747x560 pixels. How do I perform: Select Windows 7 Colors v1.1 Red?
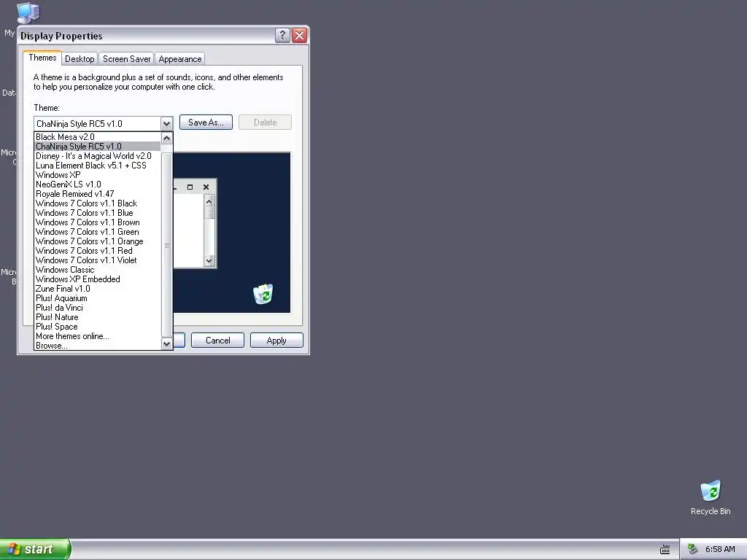tap(98, 251)
